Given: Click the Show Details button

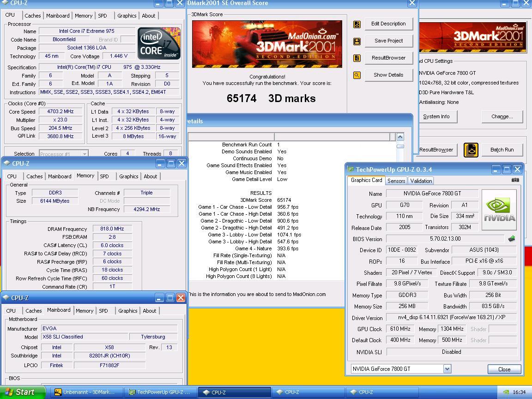Looking at the screenshot, I should pos(389,75).
